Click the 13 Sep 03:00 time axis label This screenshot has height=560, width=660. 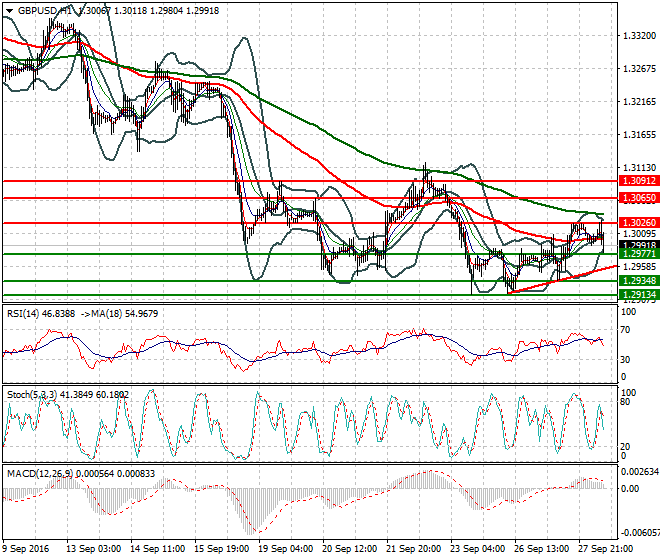(x=93, y=549)
